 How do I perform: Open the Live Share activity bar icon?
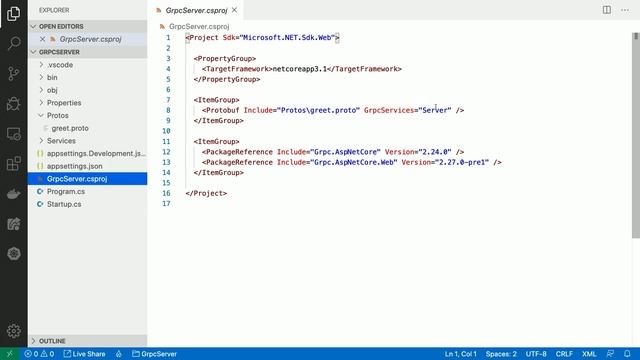pos(13,224)
